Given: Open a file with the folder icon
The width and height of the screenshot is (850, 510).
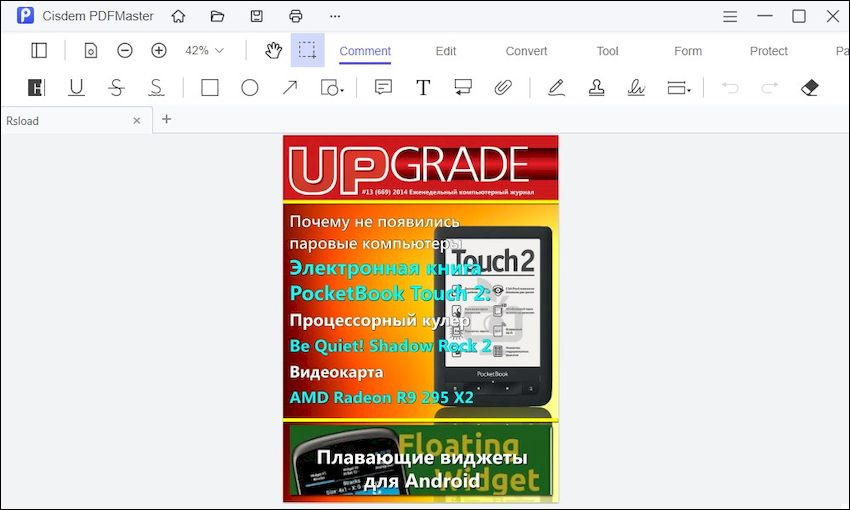Looking at the screenshot, I should point(217,16).
